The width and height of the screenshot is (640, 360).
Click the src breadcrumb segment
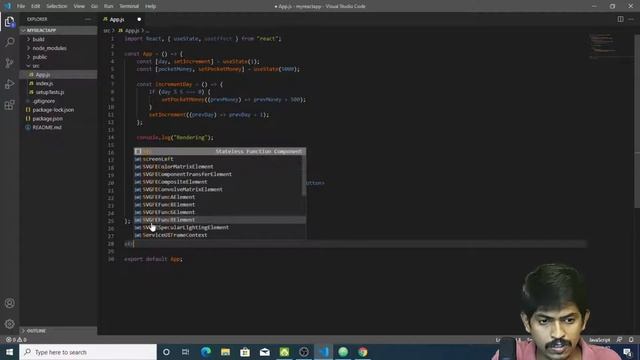tap(107, 31)
